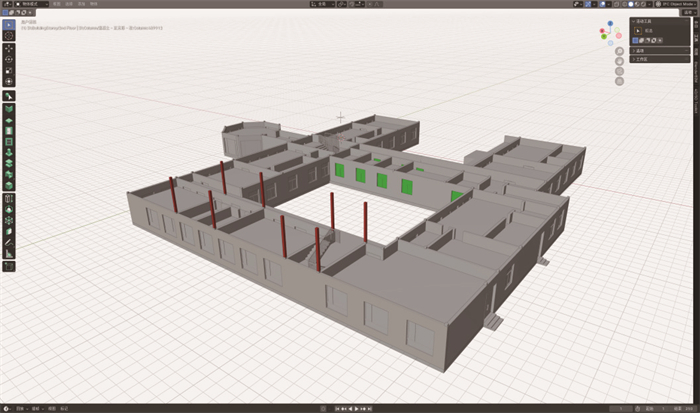Switch perspective/orthographic grid button

point(618,83)
